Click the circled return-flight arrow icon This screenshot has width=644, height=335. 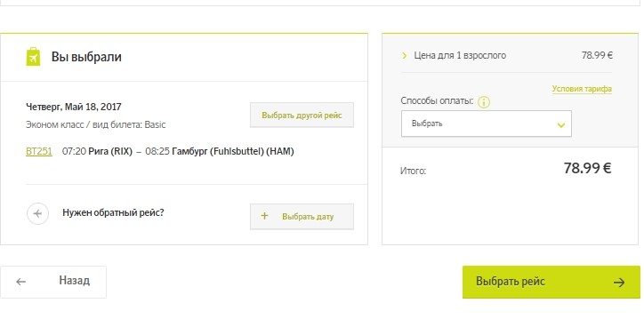click(x=37, y=214)
